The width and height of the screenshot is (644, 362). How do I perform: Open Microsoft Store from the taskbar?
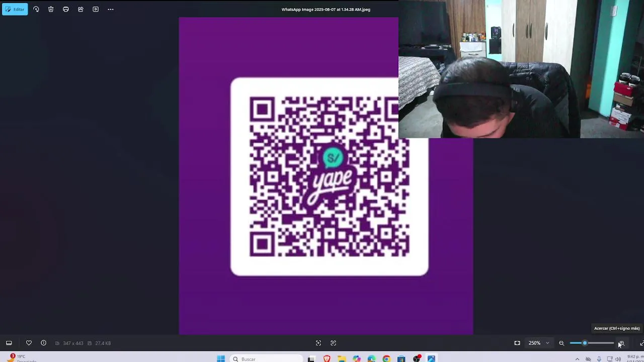(401, 358)
